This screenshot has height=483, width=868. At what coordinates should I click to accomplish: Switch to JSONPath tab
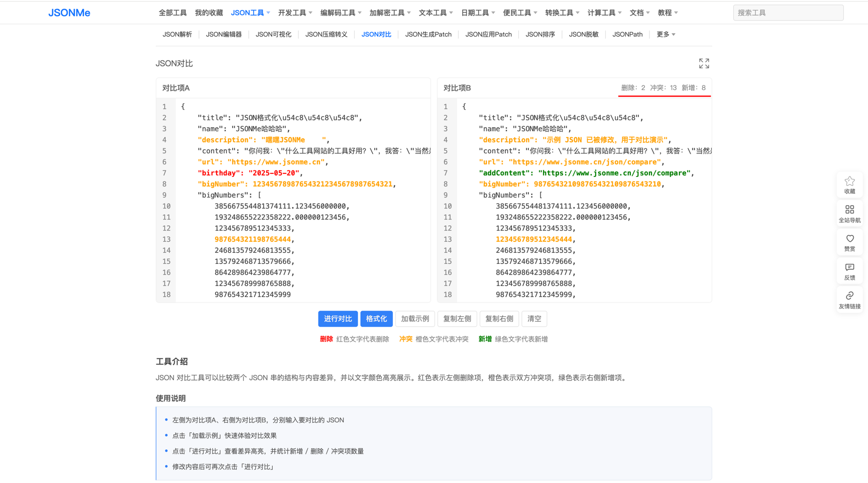[x=627, y=34]
